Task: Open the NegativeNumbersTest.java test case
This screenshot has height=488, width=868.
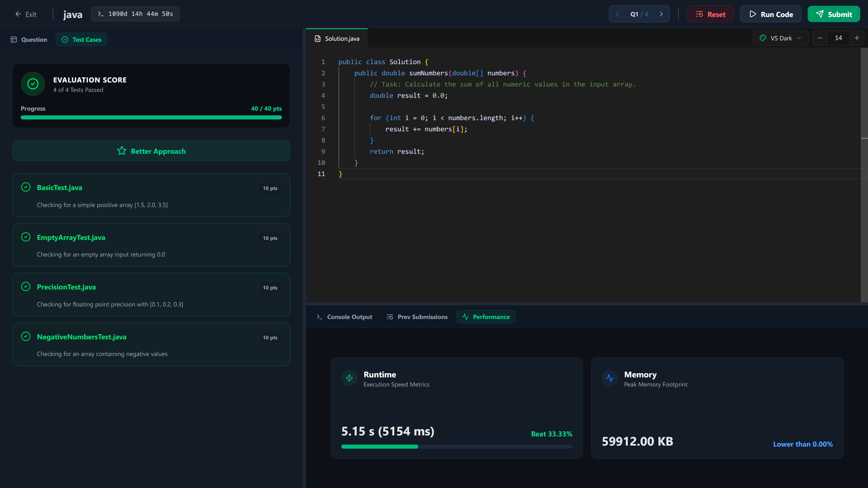Action: pyautogui.click(x=151, y=344)
